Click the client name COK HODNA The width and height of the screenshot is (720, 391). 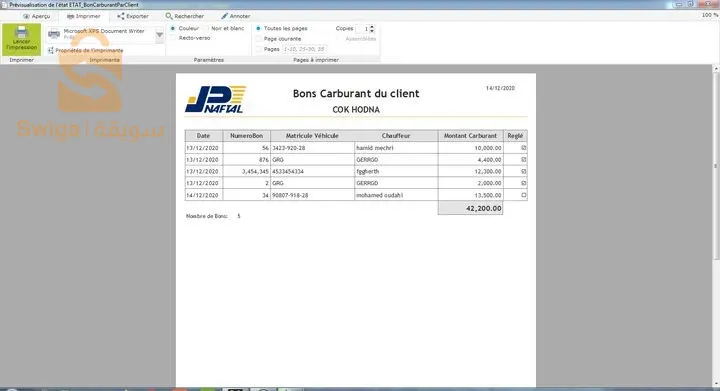[356, 110]
